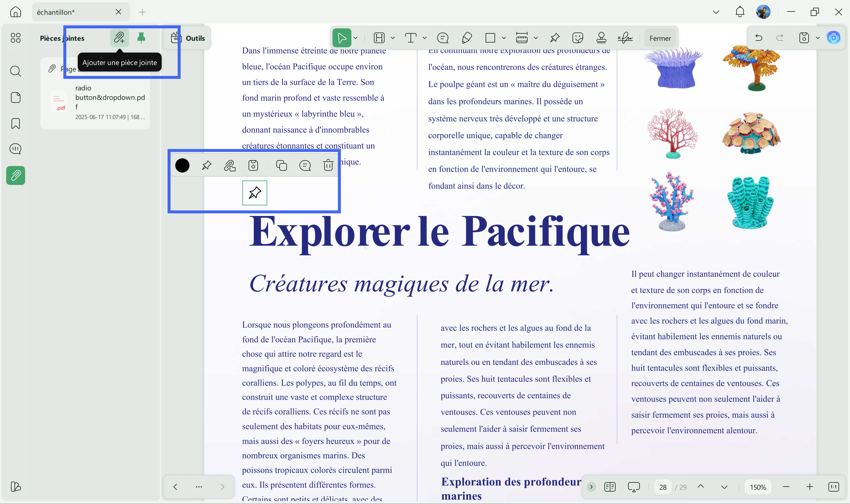Open the sticker tool
The height and width of the screenshot is (504, 850).
click(578, 38)
